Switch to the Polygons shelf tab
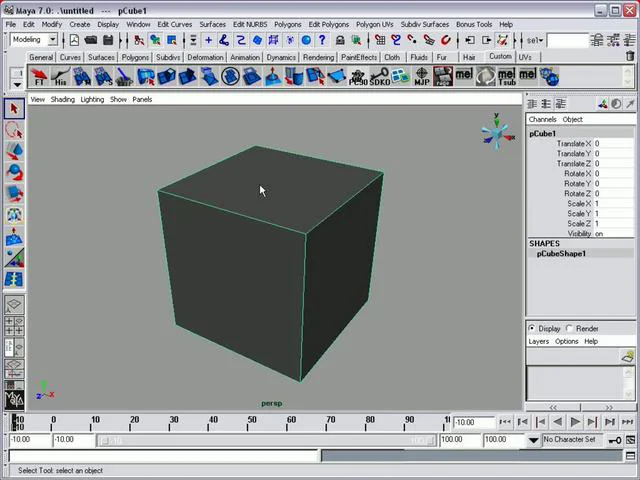 point(135,57)
